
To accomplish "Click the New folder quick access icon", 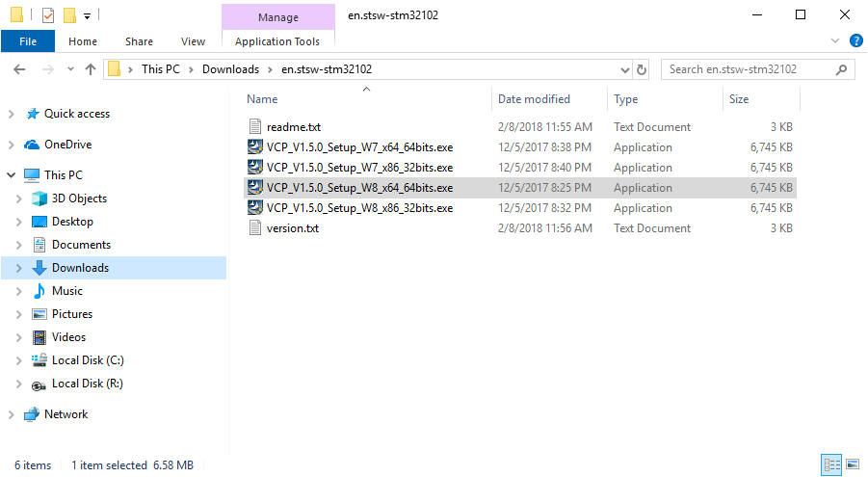I will point(69,15).
